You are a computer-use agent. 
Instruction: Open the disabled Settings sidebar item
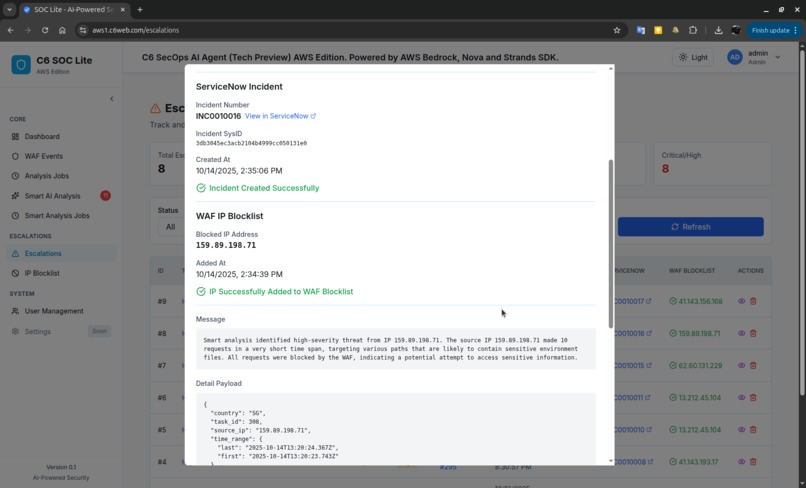[61, 331]
